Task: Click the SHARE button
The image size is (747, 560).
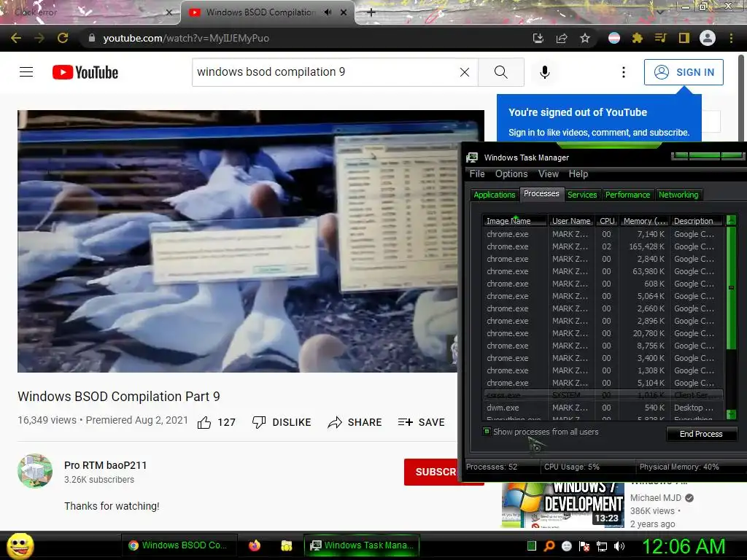Action: pos(355,422)
